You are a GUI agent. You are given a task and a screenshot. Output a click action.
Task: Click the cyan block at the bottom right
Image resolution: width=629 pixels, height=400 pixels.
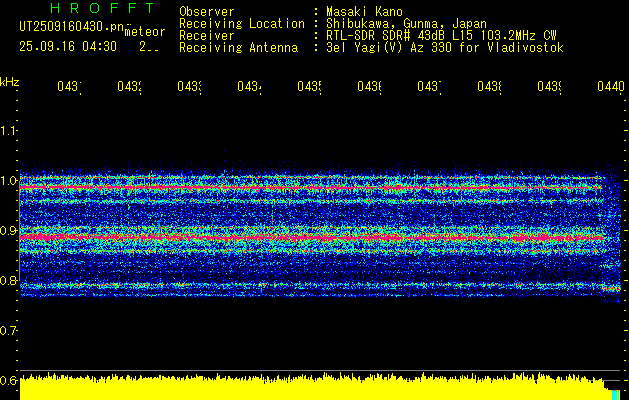[x=614, y=394]
